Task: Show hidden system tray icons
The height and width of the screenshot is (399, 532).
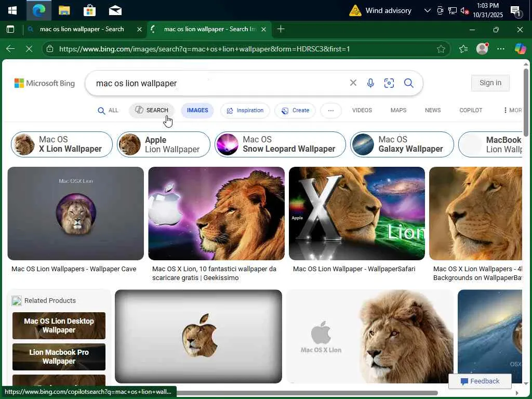Action: click(x=428, y=10)
